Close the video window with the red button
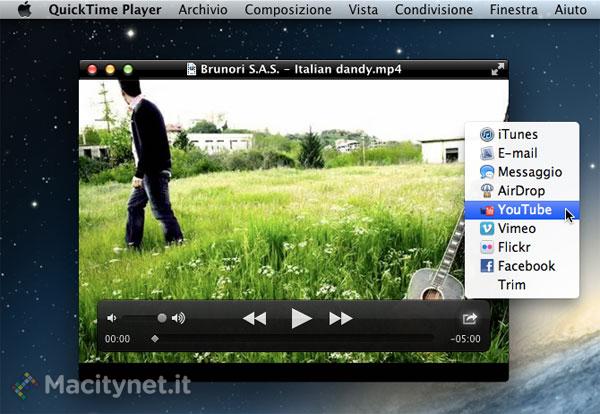Screen dimensions: 600x414 (x=92, y=69)
